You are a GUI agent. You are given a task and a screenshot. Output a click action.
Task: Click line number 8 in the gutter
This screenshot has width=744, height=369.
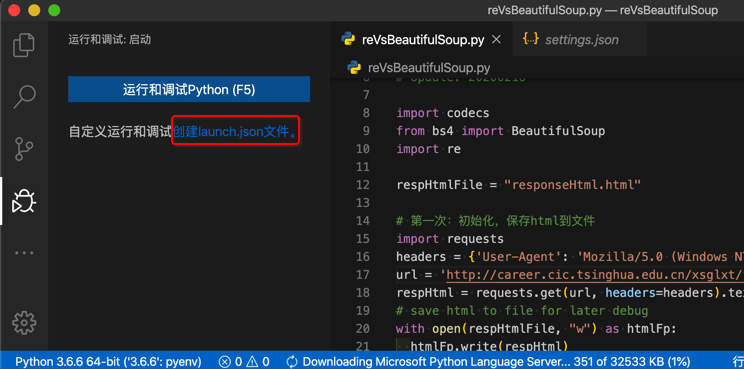click(x=365, y=113)
